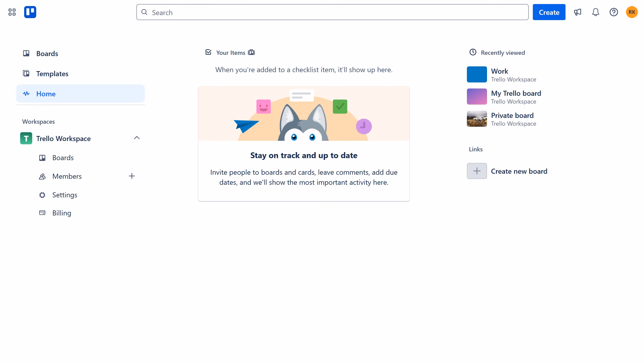The width and height of the screenshot is (644, 362).
Task: Click the template icon beside Your Items
Action: coord(251,52)
